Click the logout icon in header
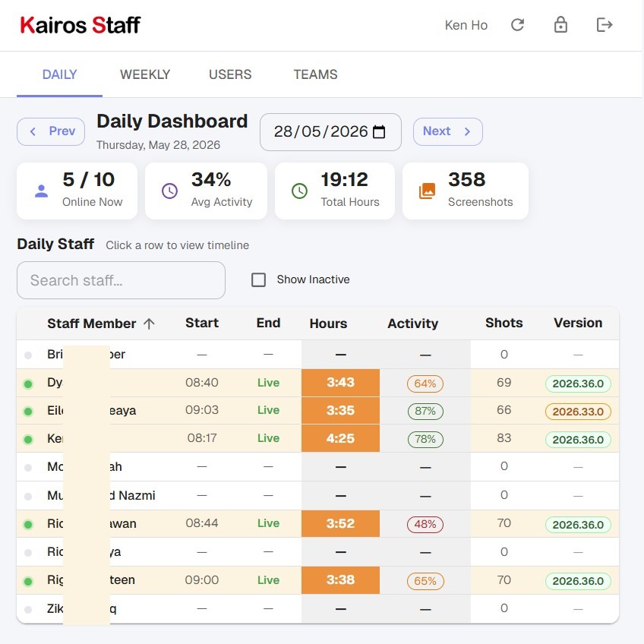The height and width of the screenshot is (644, 644). pos(605,24)
